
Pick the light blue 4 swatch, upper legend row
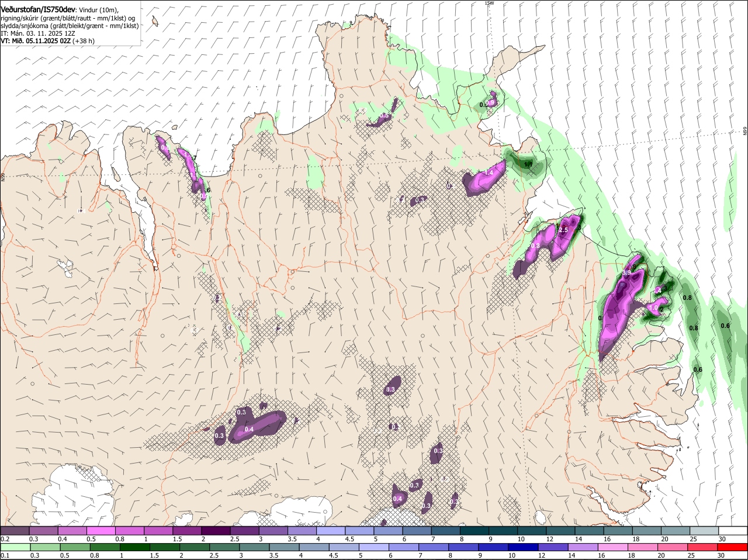point(331,530)
